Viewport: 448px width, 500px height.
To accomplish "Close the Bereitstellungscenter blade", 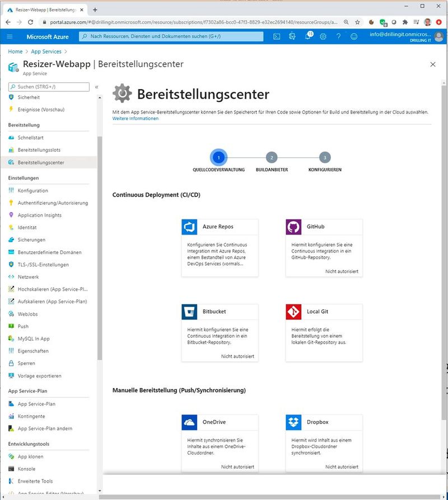I will 433,64.
